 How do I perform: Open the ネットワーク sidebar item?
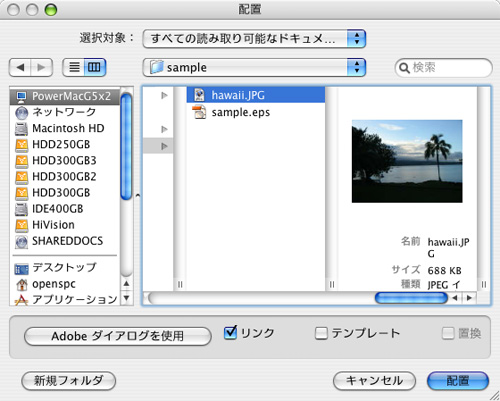click(x=65, y=112)
